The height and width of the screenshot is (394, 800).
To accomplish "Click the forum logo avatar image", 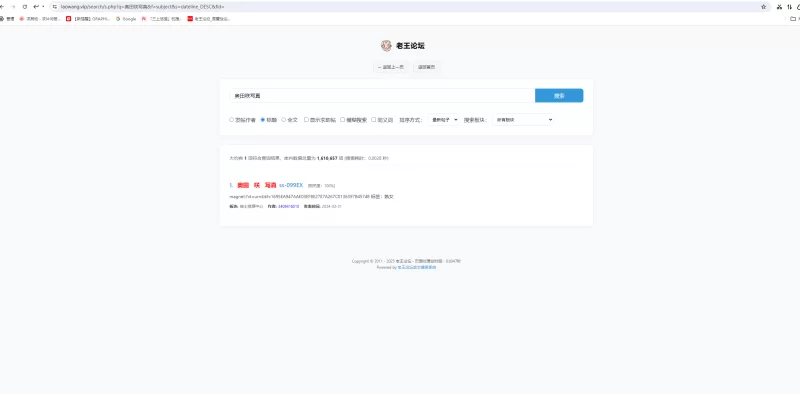I will 386,45.
